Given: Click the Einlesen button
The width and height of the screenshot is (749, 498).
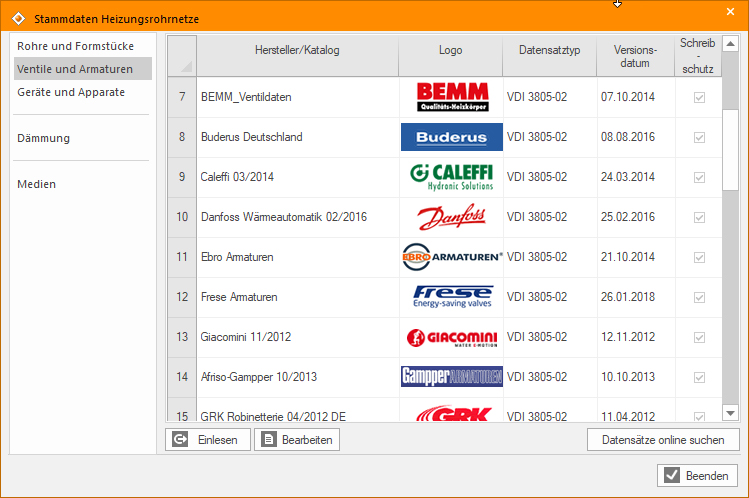Looking at the screenshot, I should point(208,439).
